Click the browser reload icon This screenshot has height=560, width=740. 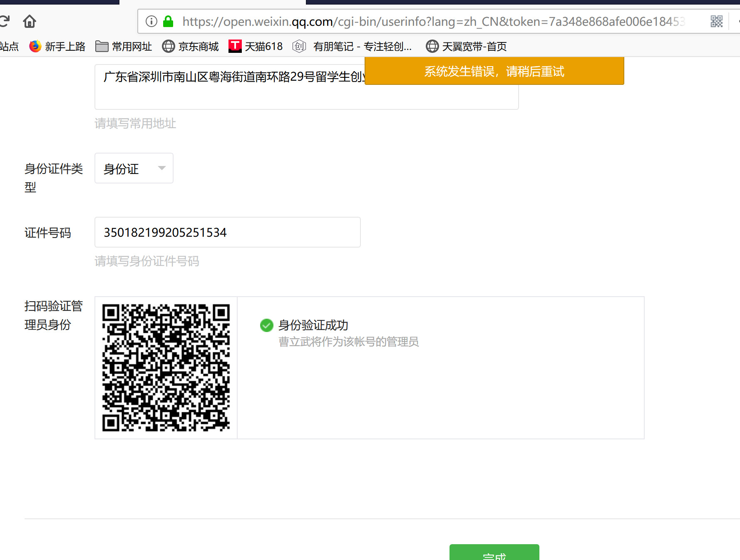(x=4, y=21)
